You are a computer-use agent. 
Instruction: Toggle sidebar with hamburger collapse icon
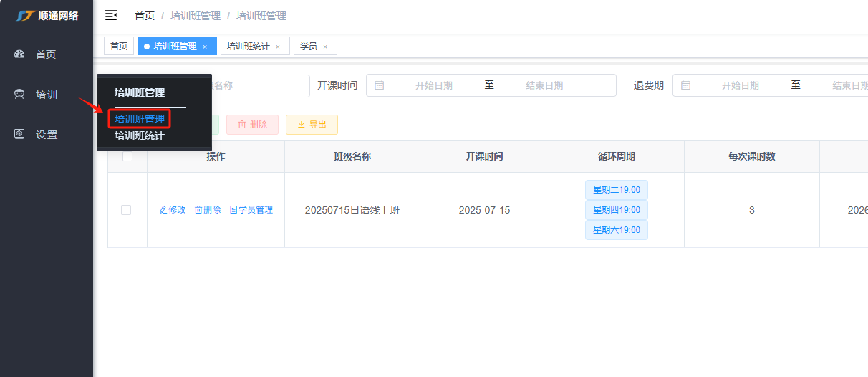[111, 15]
